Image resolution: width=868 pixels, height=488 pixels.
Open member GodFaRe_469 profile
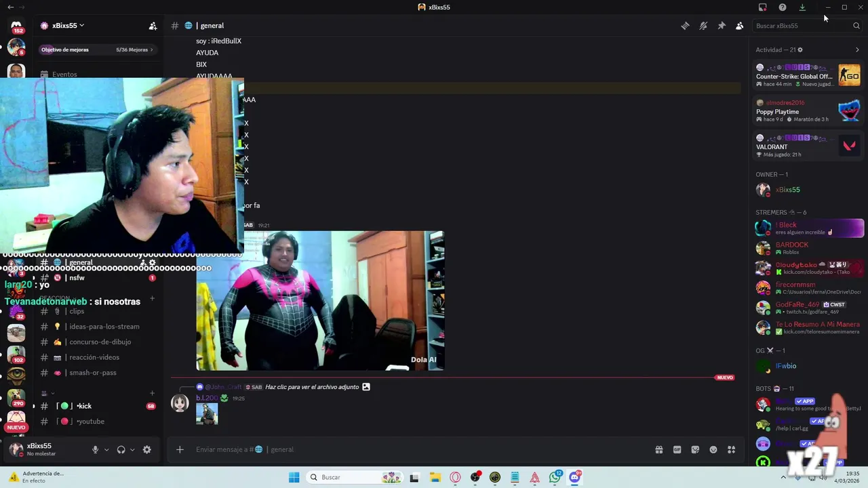tap(808, 308)
